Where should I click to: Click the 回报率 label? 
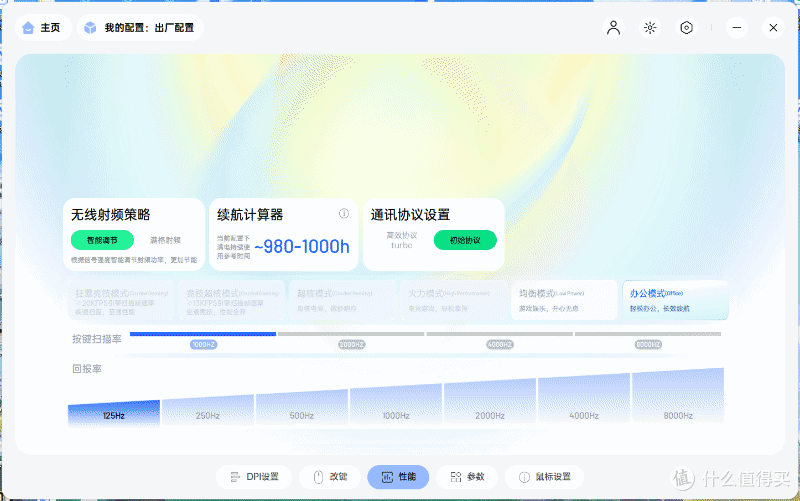coord(87,369)
